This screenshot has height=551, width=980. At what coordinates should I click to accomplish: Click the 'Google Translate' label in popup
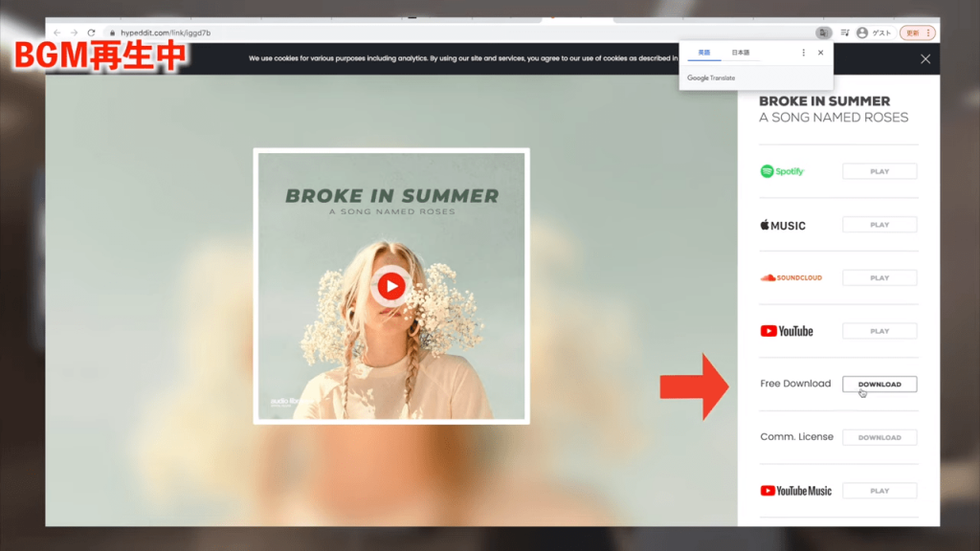click(x=711, y=78)
